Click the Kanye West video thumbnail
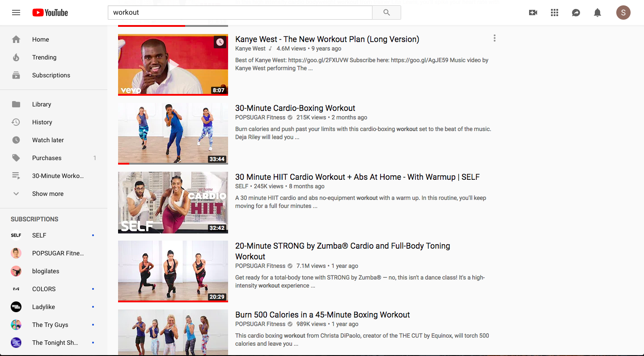This screenshot has width=644, height=356. pyautogui.click(x=173, y=65)
